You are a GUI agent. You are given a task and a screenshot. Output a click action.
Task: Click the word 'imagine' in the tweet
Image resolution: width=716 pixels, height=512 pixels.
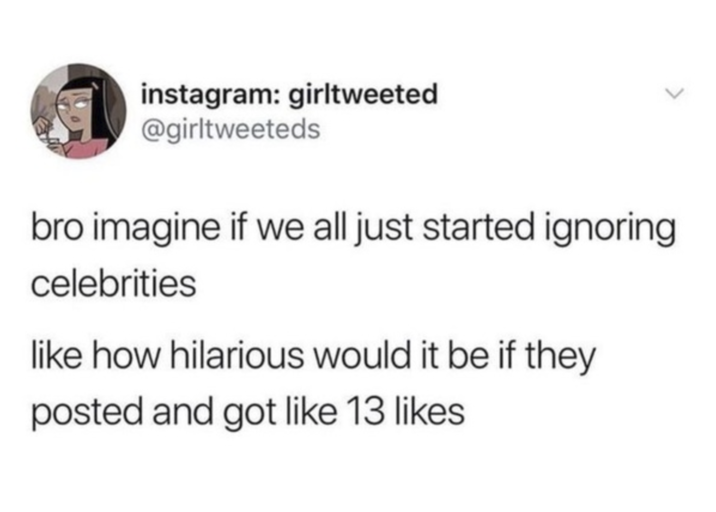[156, 231]
